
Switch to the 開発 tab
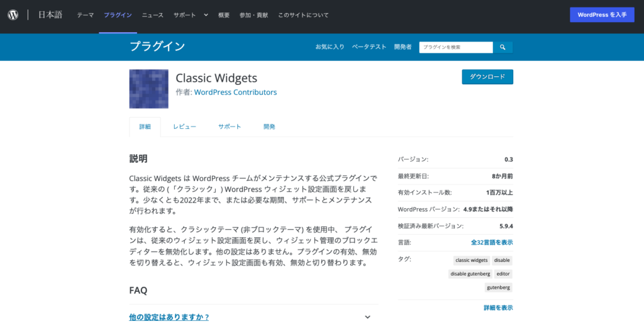click(269, 127)
